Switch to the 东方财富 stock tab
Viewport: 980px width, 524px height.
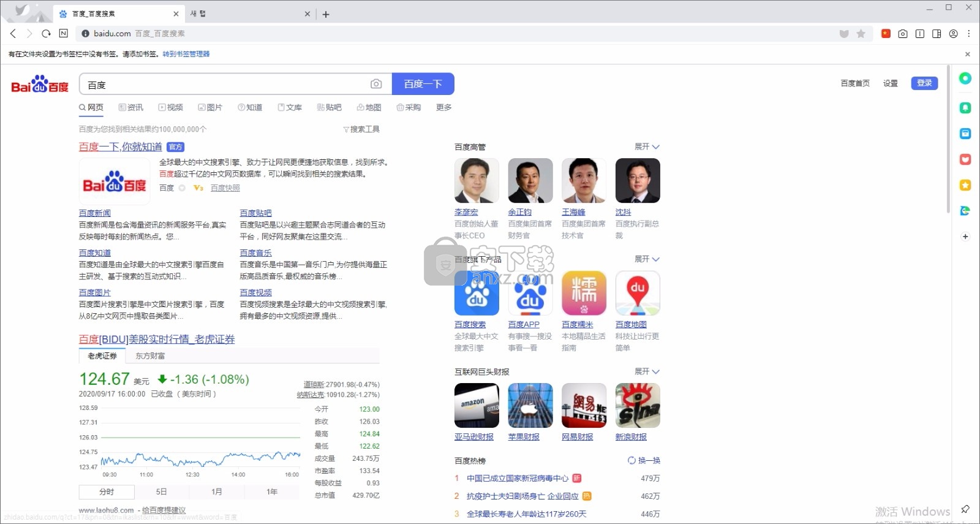pyautogui.click(x=150, y=356)
